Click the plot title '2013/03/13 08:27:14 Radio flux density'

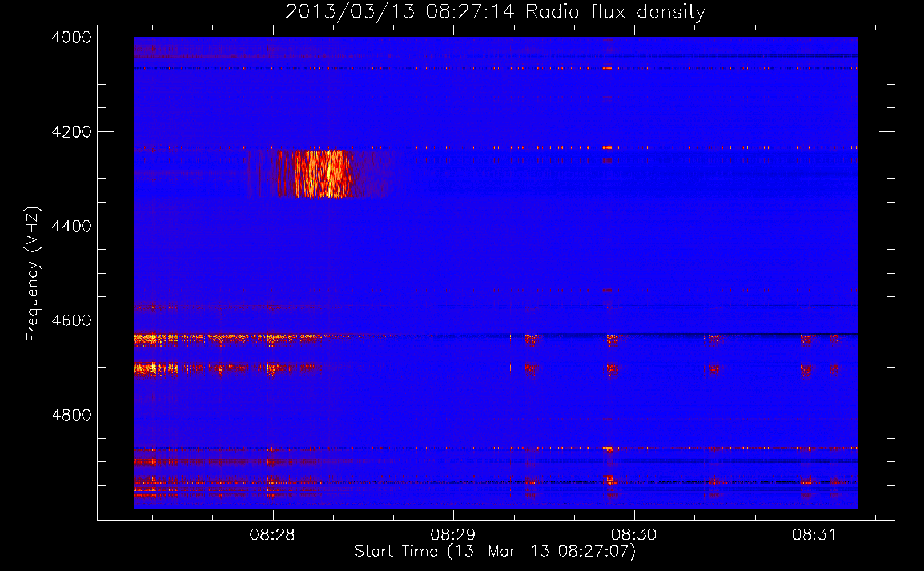click(x=495, y=12)
